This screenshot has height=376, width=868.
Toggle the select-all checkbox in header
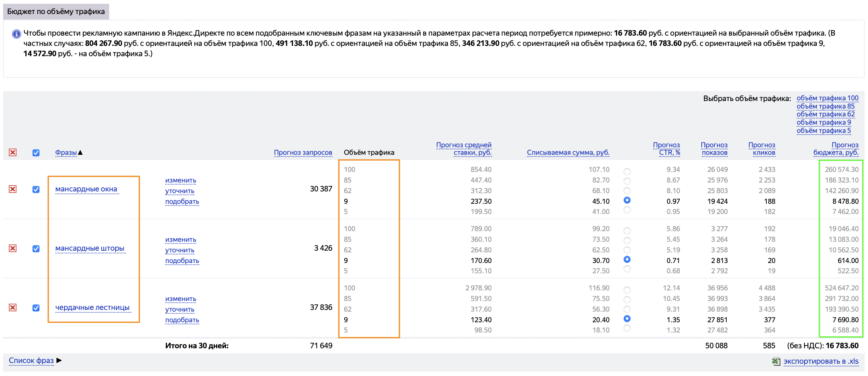[x=36, y=153]
